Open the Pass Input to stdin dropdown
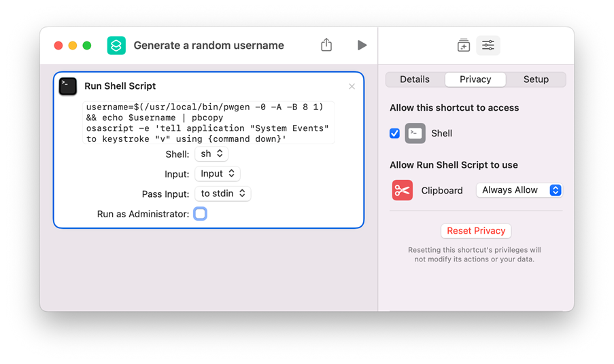The height and width of the screenshot is (364, 614). click(223, 194)
